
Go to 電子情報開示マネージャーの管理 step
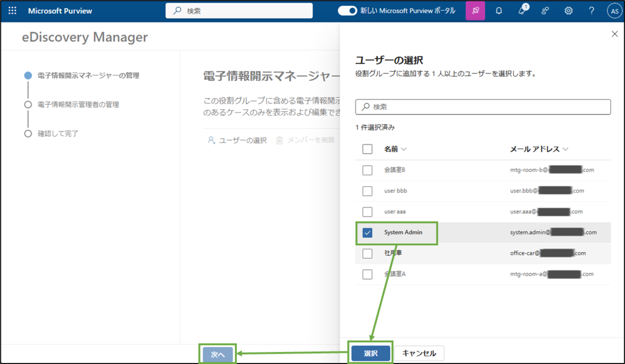tap(89, 75)
